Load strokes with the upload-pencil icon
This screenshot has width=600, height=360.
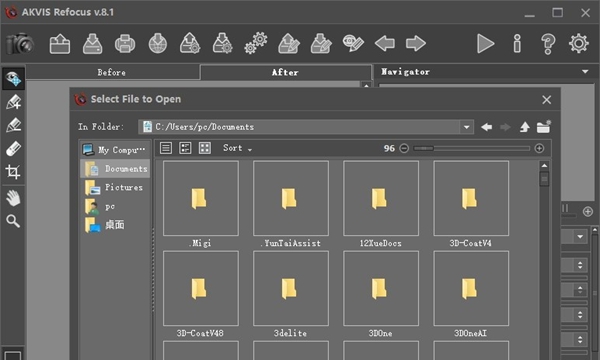289,44
